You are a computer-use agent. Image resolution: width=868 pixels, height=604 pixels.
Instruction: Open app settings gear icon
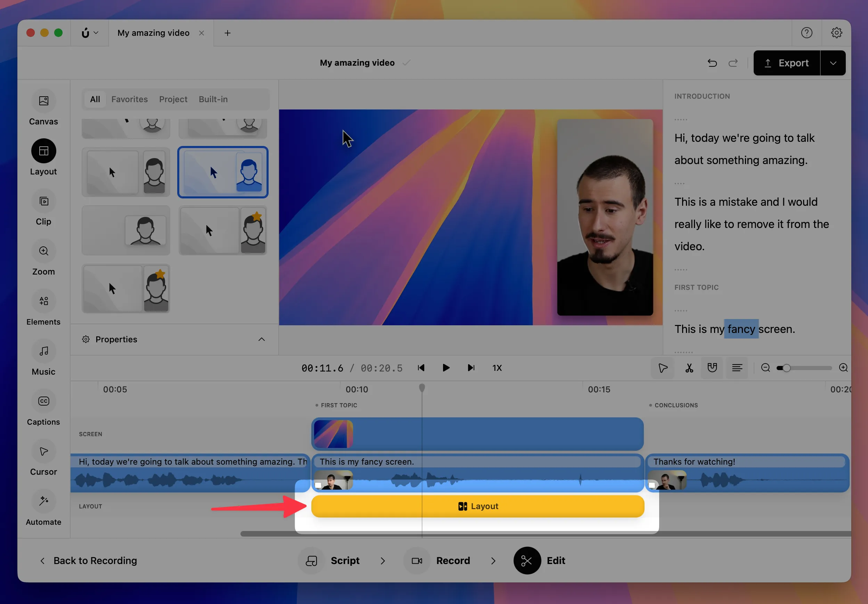836,33
